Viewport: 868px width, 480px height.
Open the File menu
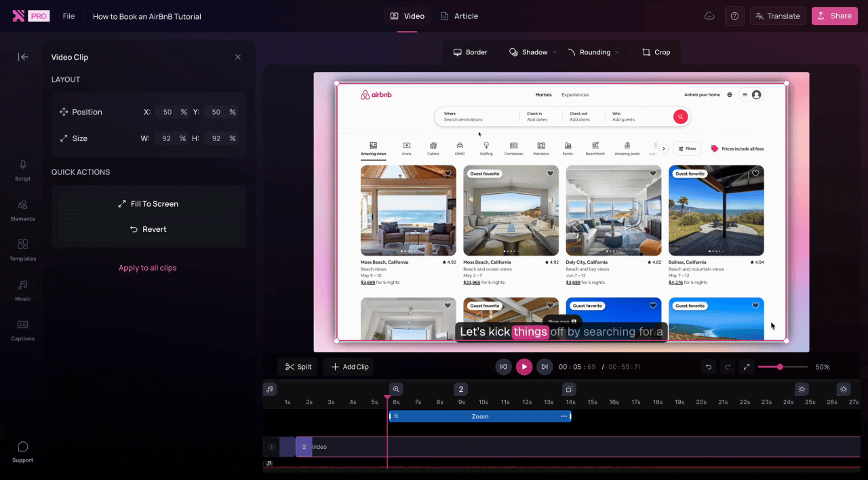(68, 16)
